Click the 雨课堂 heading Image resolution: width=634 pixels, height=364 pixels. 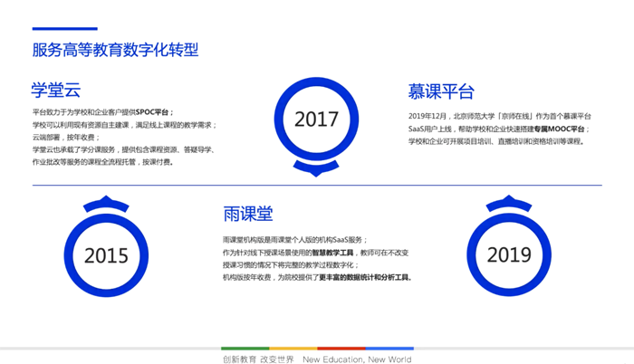248,214
